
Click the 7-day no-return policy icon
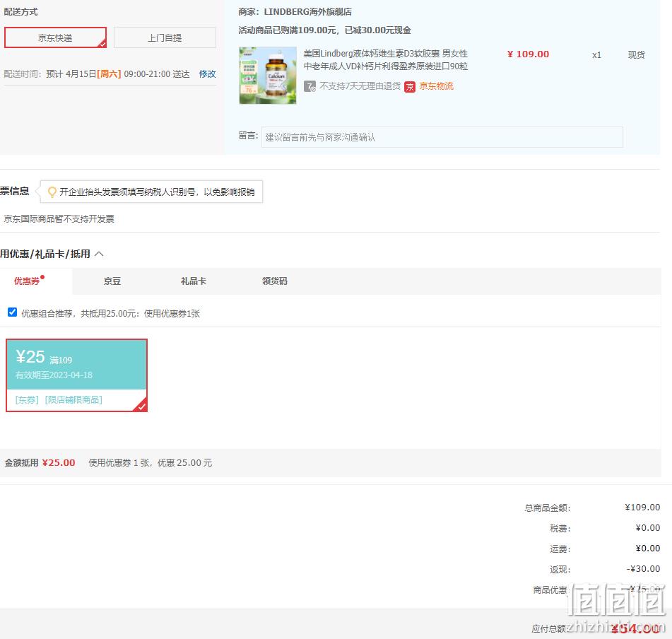click(x=310, y=86)
